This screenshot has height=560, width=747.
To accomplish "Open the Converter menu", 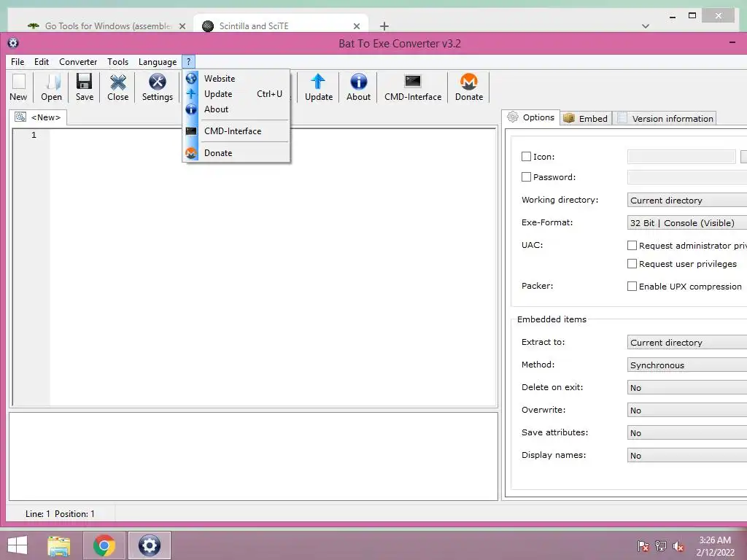I will point(78,62).
